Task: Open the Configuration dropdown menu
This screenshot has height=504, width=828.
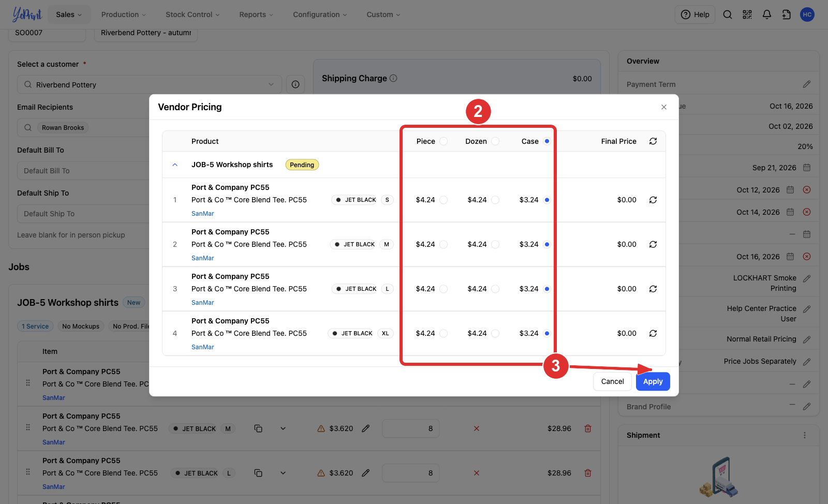Action: coord(320,14)
